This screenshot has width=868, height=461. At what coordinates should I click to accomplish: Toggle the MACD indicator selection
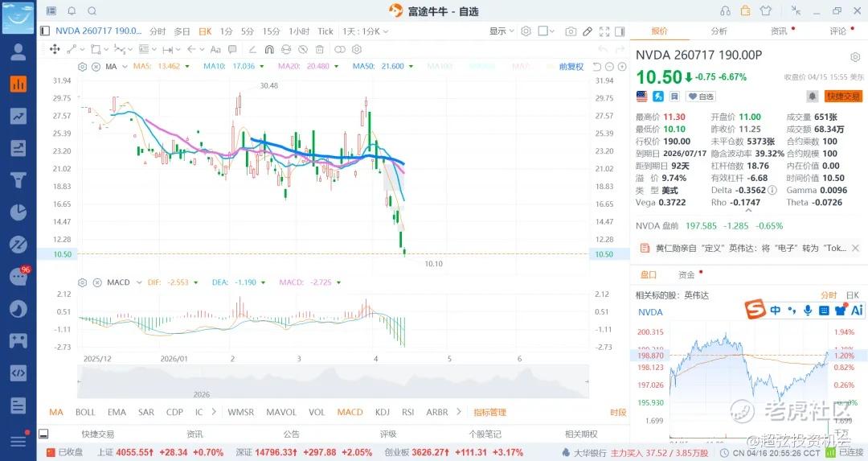[x=350, y=412]
